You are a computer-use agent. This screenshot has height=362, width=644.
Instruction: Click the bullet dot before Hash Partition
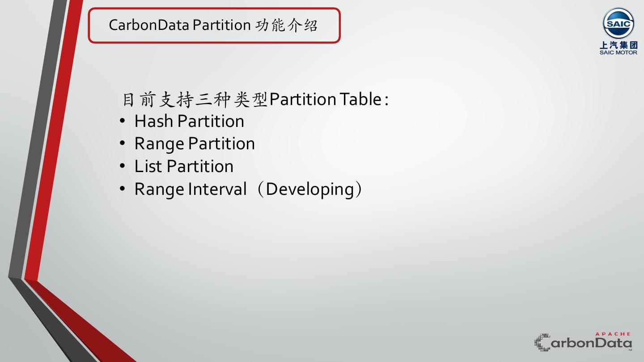[x=123, y=121]
